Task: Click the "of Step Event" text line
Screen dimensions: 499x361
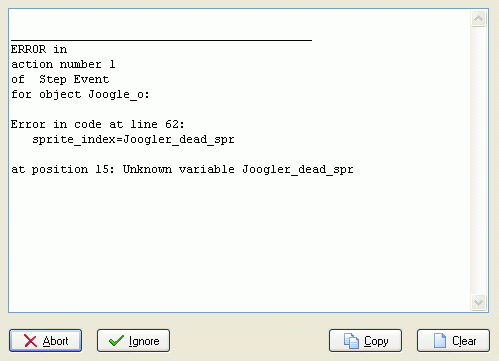Action: pos(60,79)
